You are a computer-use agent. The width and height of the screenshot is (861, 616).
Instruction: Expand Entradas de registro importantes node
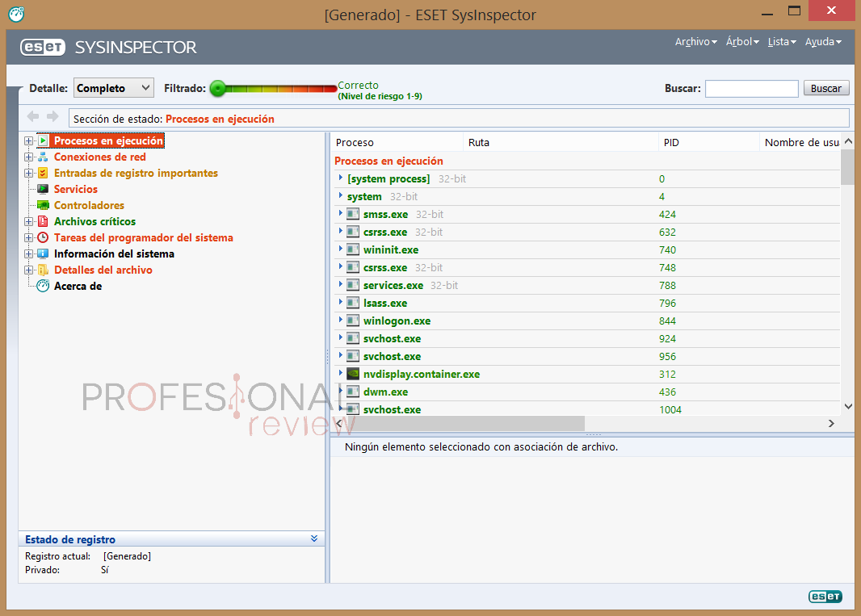pos(28,173)
